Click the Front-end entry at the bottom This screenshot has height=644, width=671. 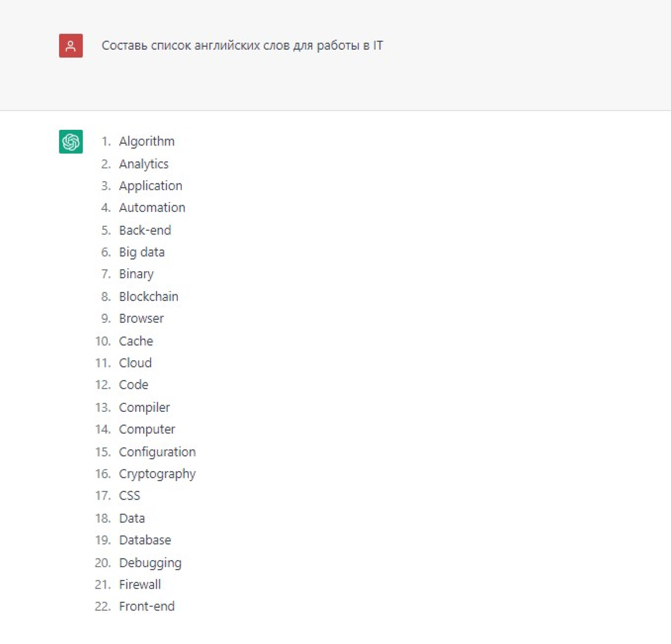[x=147, y=606]
